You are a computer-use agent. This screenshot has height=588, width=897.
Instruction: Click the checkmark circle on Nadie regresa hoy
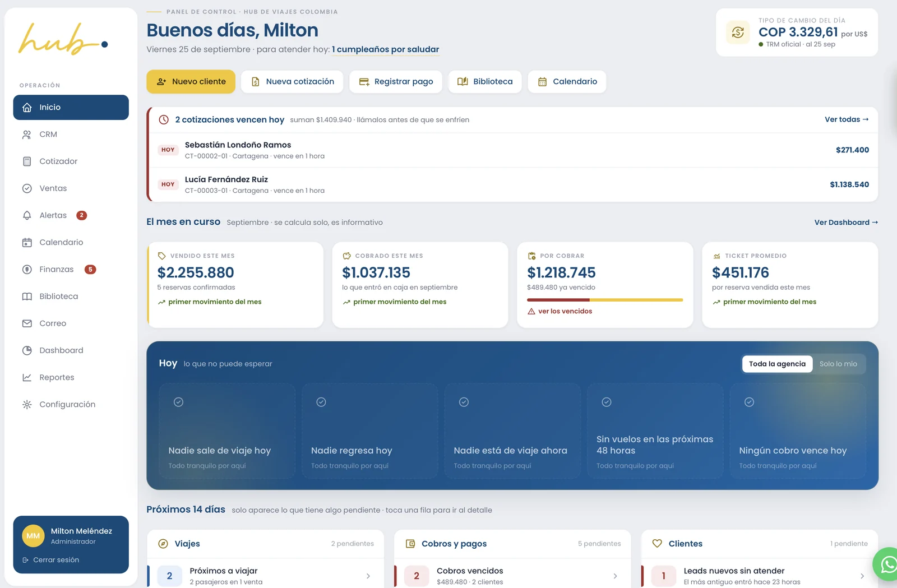click(321, 402)
